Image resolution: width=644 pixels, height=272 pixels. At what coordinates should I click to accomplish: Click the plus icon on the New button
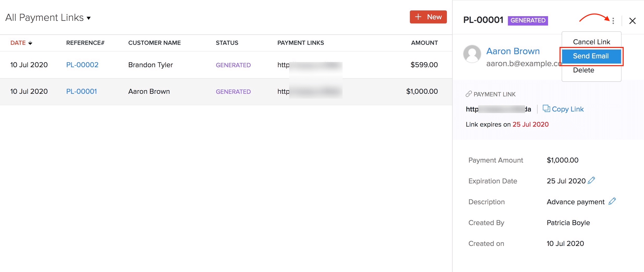418,17
